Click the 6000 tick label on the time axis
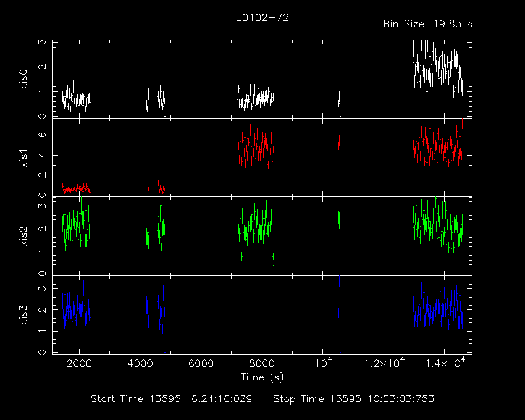The height and width of the screenshot is (420, 525). click(201, 363)
